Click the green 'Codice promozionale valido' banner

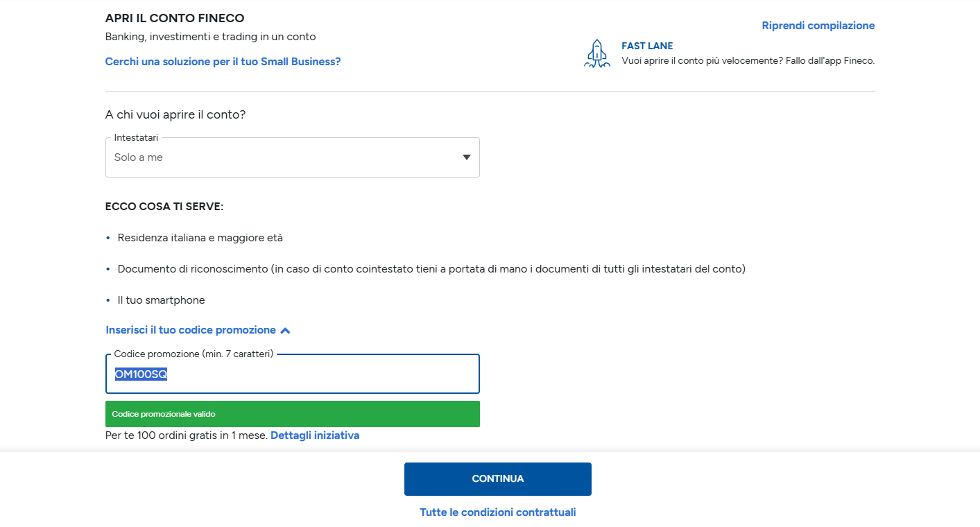tap(292, 414)
